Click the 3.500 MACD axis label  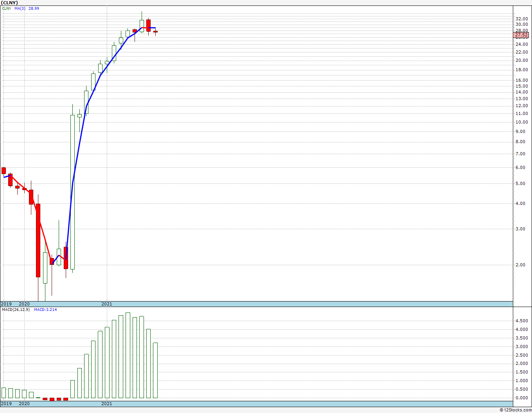point(522,338)
